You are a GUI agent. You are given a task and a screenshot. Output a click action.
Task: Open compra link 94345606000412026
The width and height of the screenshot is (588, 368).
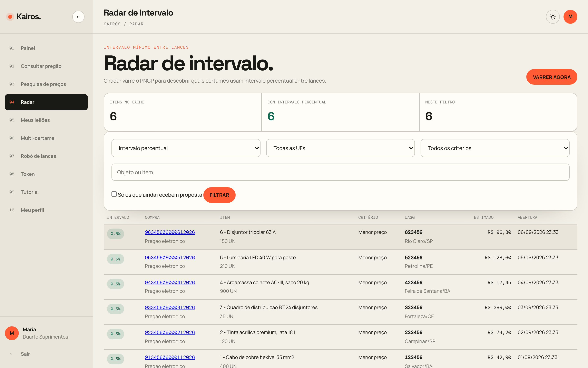click(170, 283)
